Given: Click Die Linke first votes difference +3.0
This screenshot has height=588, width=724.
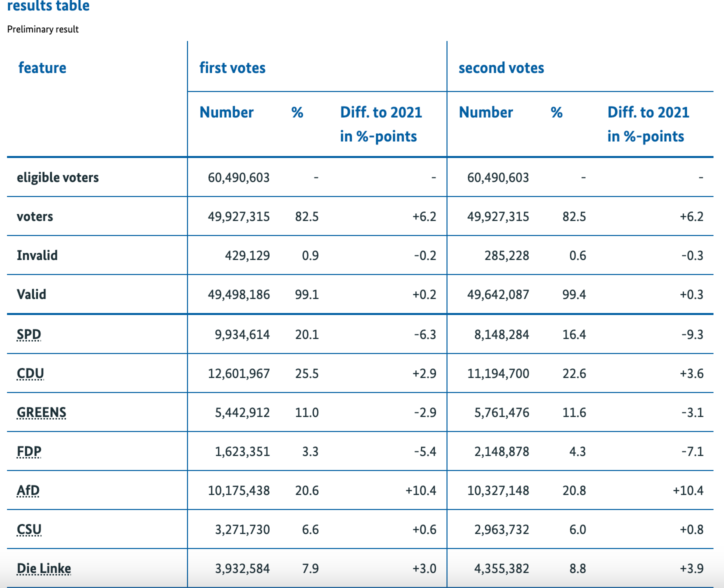Looking at the screenshot, I should 424,568.
